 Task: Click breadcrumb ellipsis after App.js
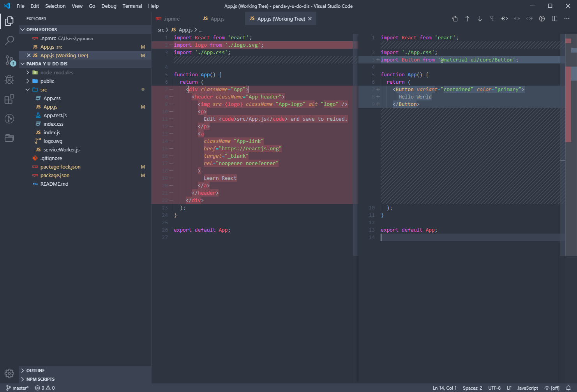pyautogui.click(x=201, y=30)
